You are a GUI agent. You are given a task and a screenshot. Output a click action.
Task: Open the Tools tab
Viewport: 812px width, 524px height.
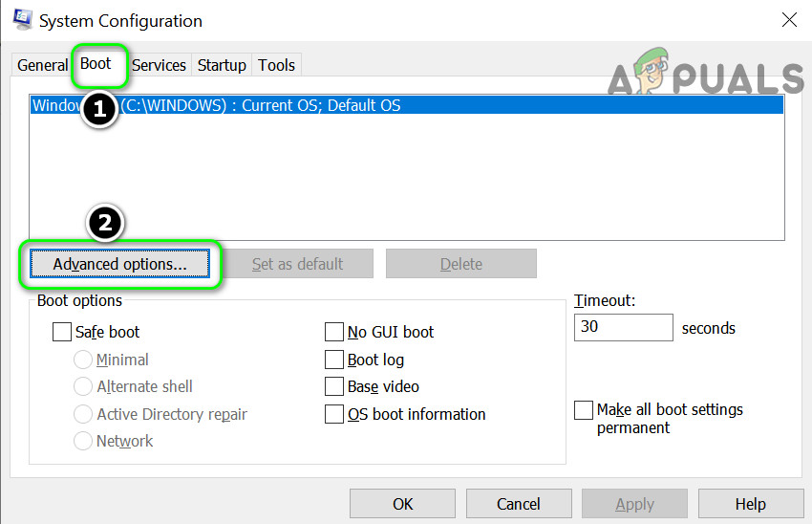276,65
